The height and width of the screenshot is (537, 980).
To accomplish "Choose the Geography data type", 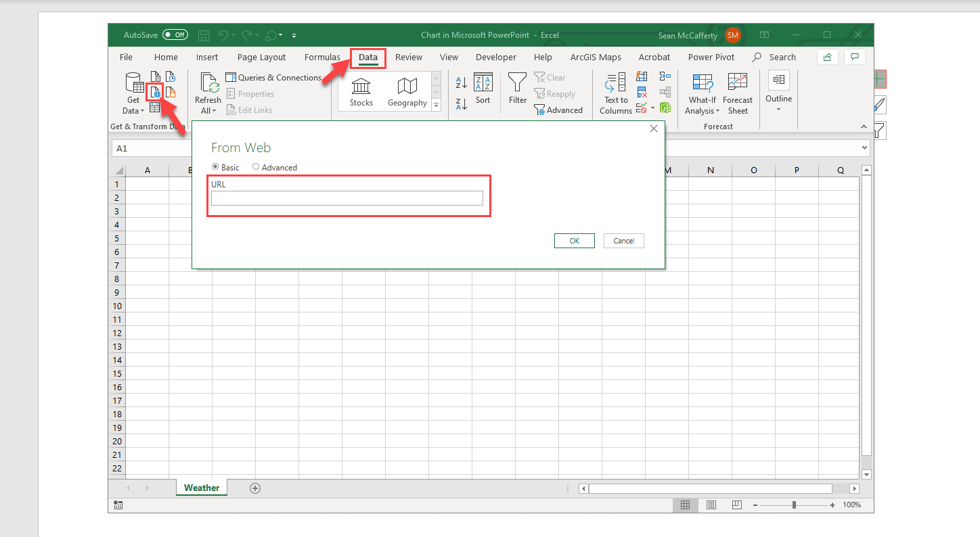I will pyautogui.click(x=407, y=92).
